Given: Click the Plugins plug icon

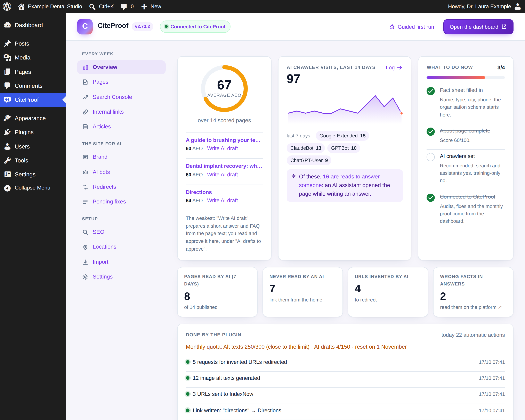Looking at the screenshot, I should pos(7,132).
